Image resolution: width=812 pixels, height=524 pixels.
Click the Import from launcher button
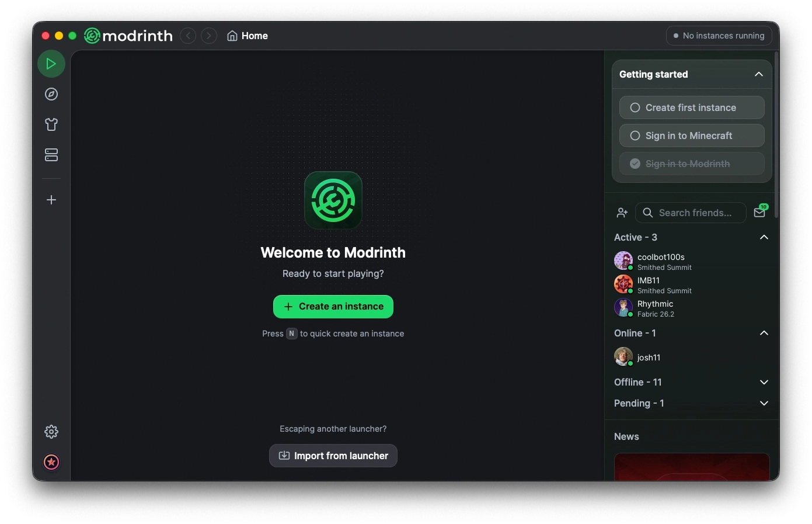333,456
